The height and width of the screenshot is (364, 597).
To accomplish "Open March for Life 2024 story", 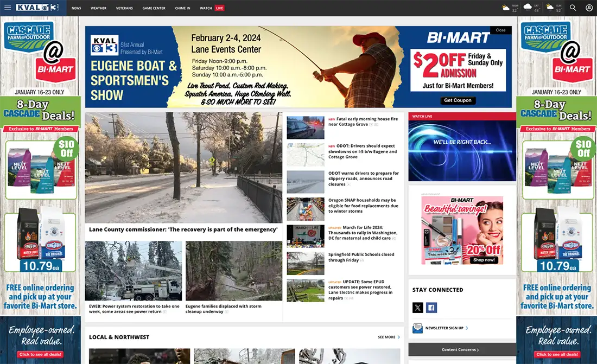I will (363, 233).
